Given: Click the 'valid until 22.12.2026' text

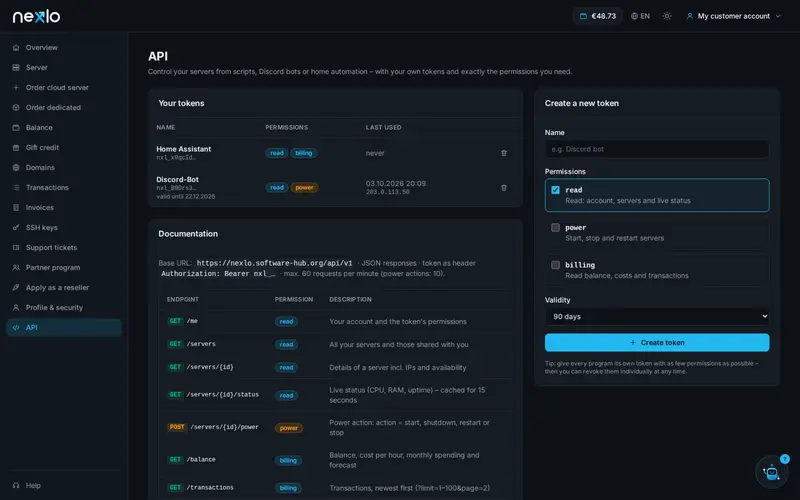Looking at the screenshot, I should (x=186, y=196).
